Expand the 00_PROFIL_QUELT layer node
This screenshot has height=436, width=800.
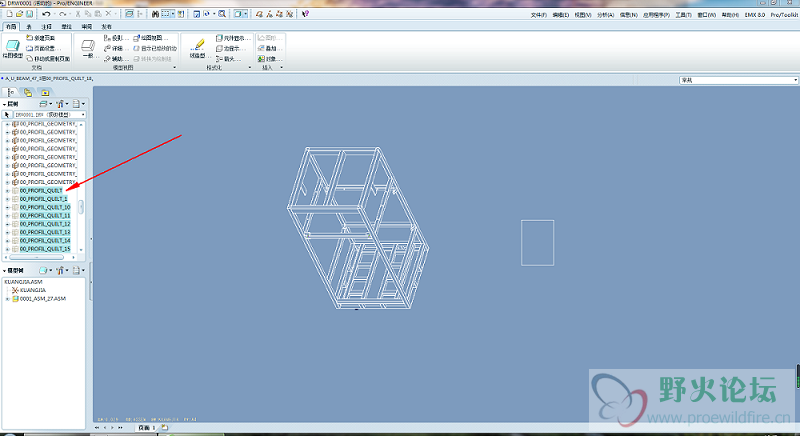(x=7, y=191)
